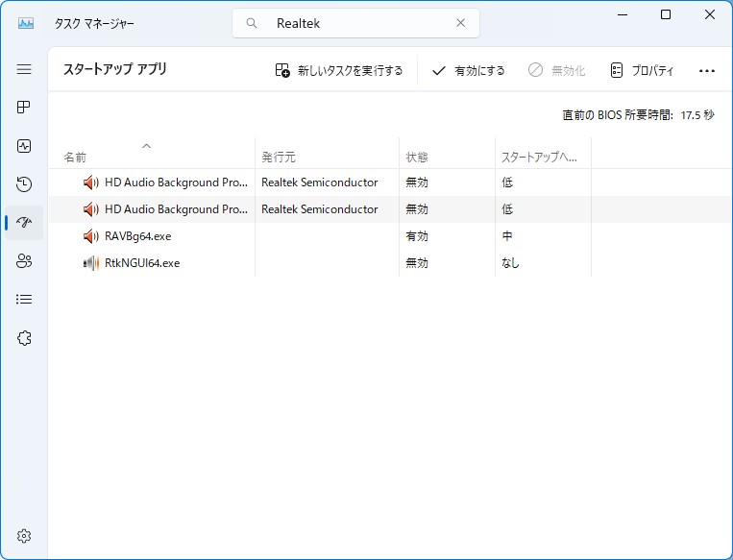This screenshot has width=733, height=560.
Task: Open the Users page icon
Action: tap(24, 261)
